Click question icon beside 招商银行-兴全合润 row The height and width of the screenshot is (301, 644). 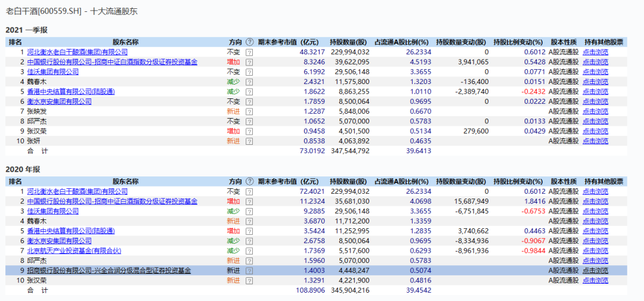tap(249, 271)
